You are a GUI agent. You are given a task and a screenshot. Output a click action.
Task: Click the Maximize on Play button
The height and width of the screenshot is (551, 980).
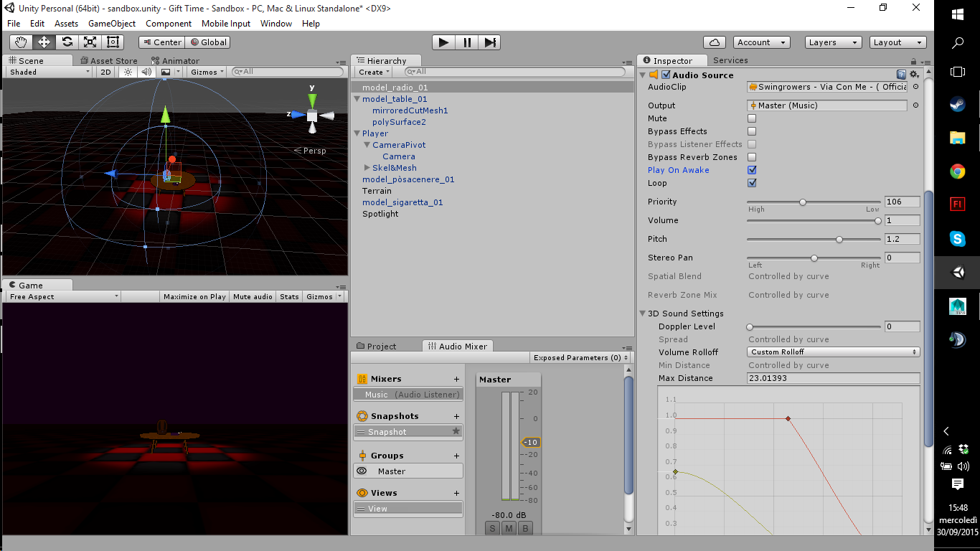click(194, 296)
